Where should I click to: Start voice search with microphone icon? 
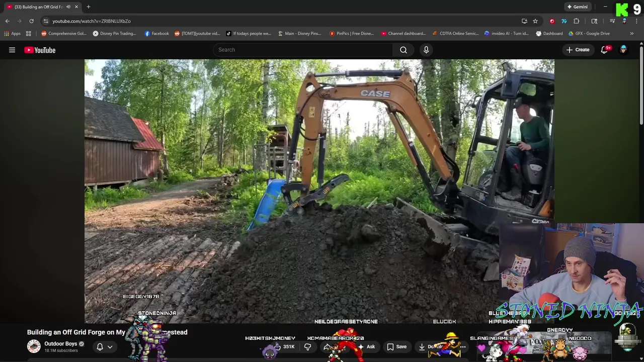[426, 50]
